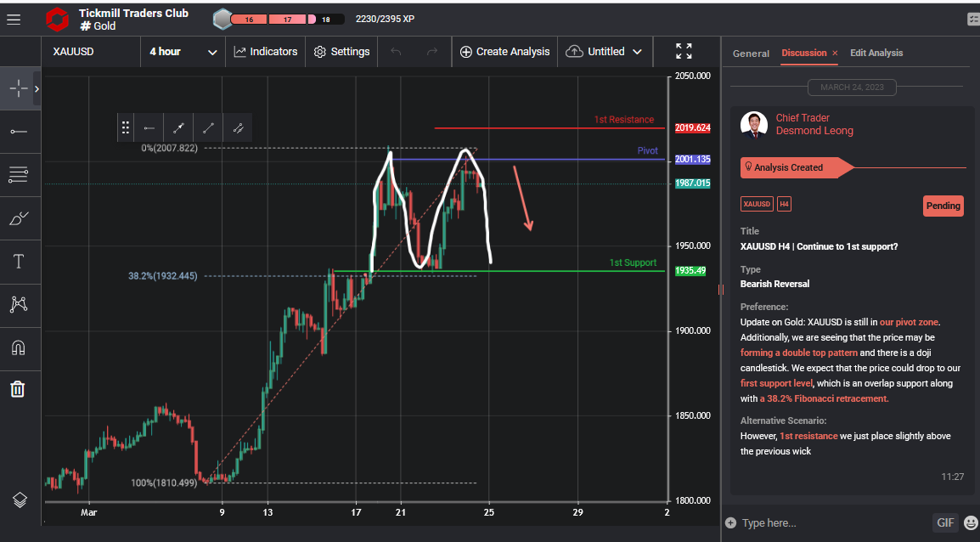This screenshot has height=542, width=980.
Task: Pick the trend line option
Action: [208, 128]
